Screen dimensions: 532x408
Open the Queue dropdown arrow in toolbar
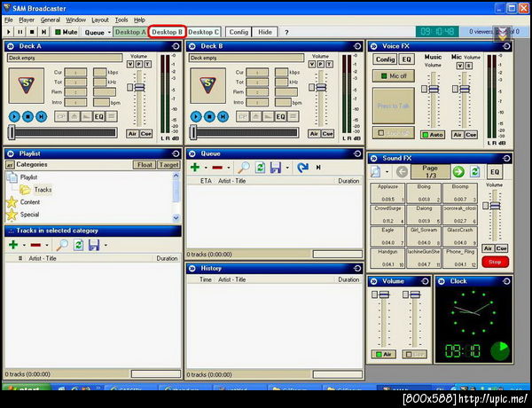[x=109, y=32]
